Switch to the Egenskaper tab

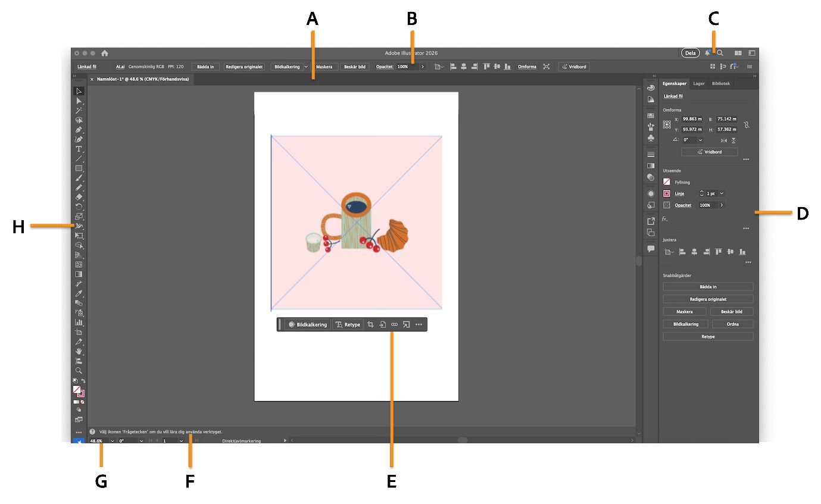point(675,84)
